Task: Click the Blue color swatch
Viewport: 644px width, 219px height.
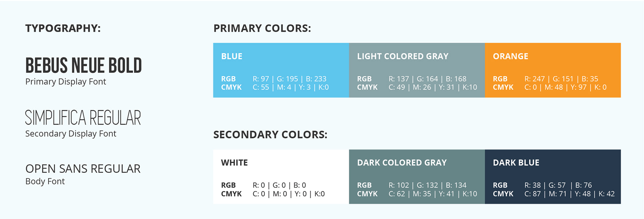Action: (x=281, y=70)
